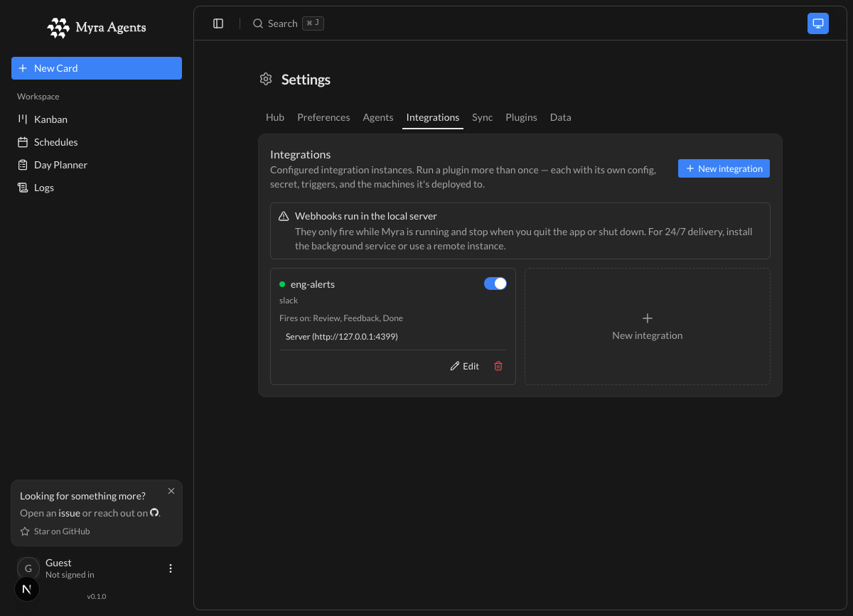Open the Search box
This screenshot has width=853, height=616.
[288, 23]
